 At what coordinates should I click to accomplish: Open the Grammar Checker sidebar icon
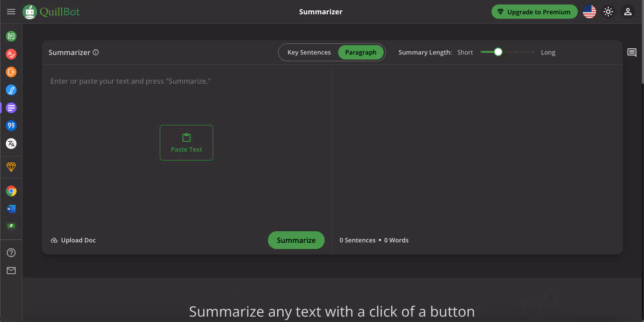point(11,54)
